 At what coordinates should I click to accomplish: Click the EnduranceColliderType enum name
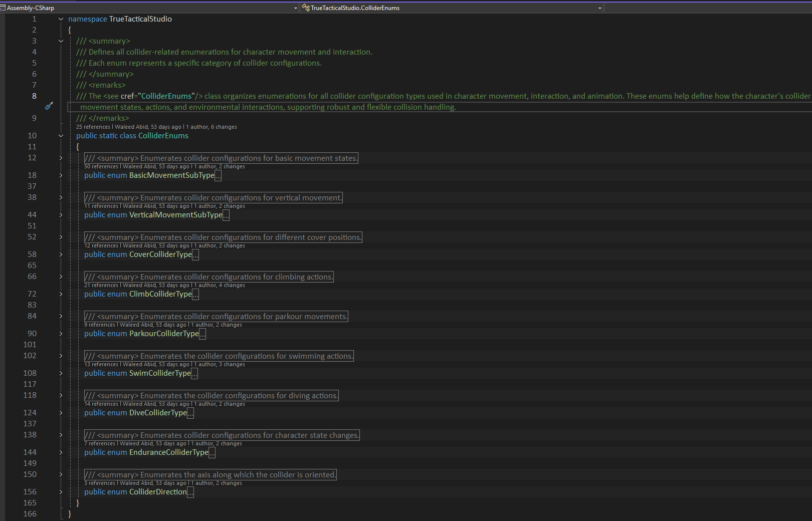pos(169,452)
